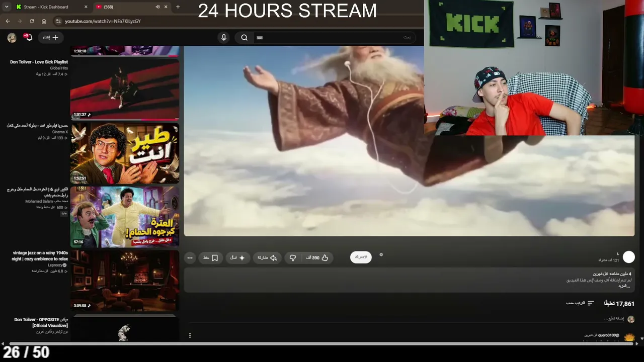Open Don Toliver OPPOSITE thumbnail
Image resolution: width=644 pixels, height=362 pixels.
(x=124, y=328)
